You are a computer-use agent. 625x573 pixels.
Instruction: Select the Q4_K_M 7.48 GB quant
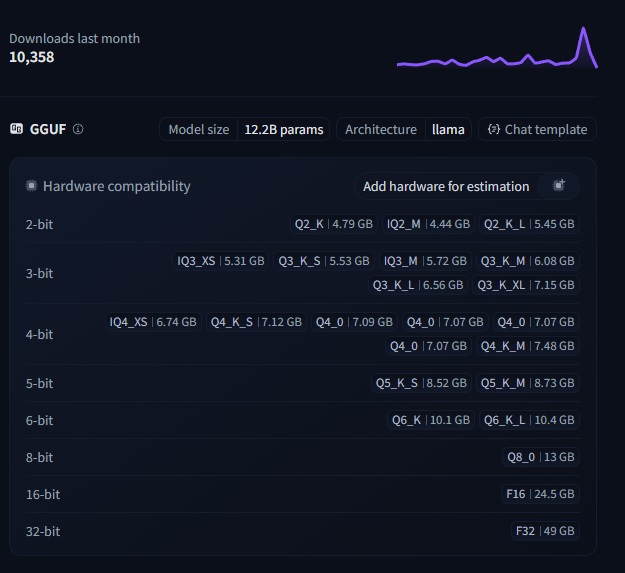point(527,346)
